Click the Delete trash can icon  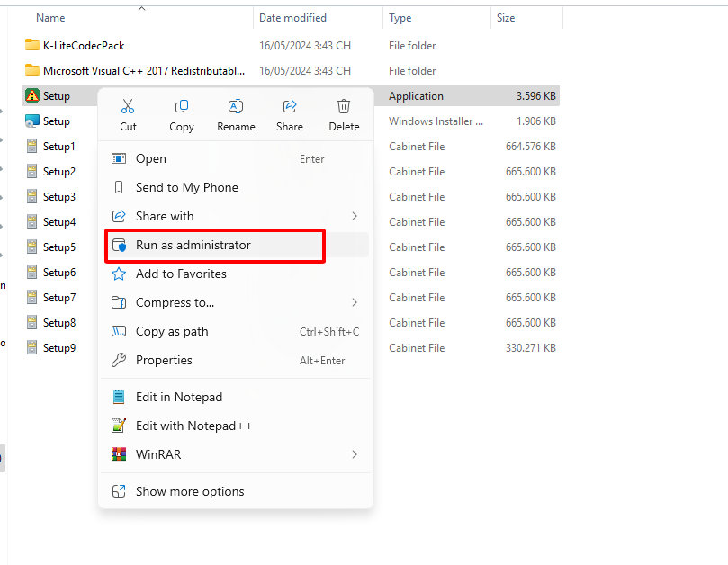pos(344,106)
